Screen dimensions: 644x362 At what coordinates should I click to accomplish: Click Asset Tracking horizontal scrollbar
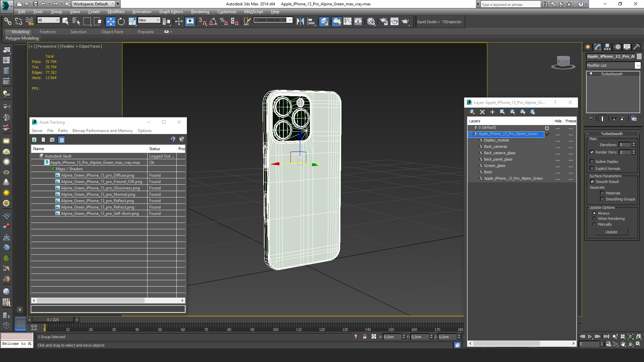(x=108, y=301)
